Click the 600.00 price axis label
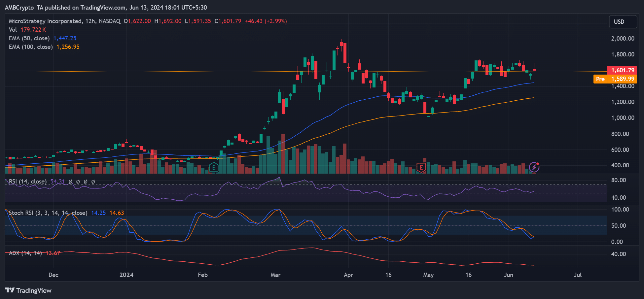Image resolution: width=644 pixels, height=299 pixels. (x=620, y=150)
